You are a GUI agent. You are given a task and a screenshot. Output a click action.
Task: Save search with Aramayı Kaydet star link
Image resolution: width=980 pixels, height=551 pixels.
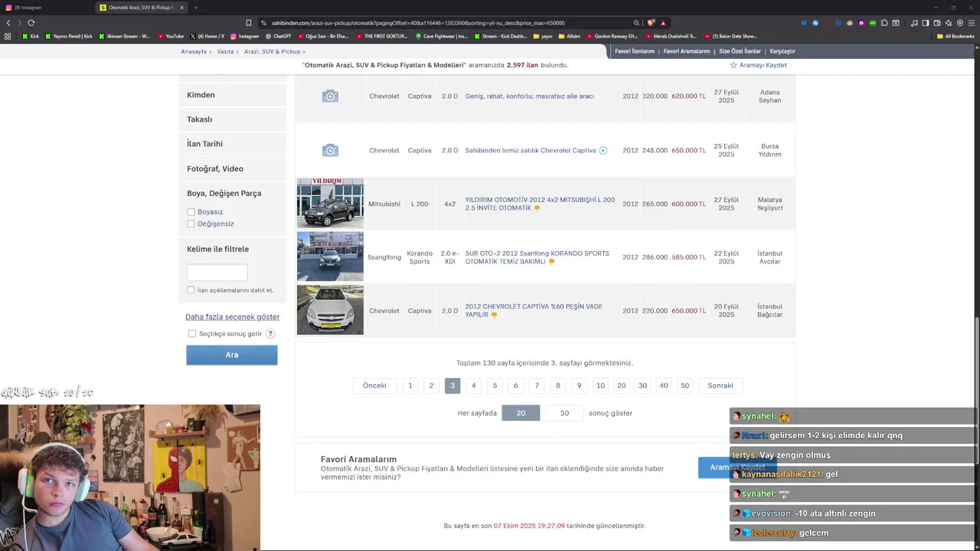pyautogui.click(x=758, y=65)
